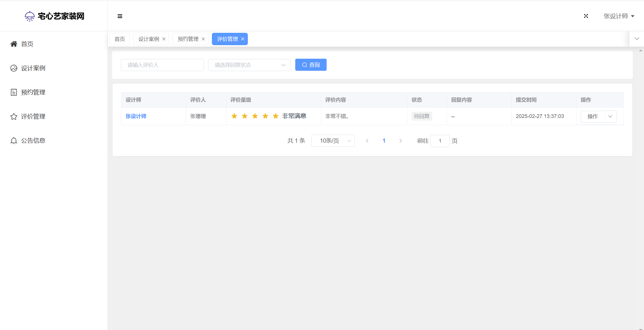Click the fifth rating star

tap(275, 116)
